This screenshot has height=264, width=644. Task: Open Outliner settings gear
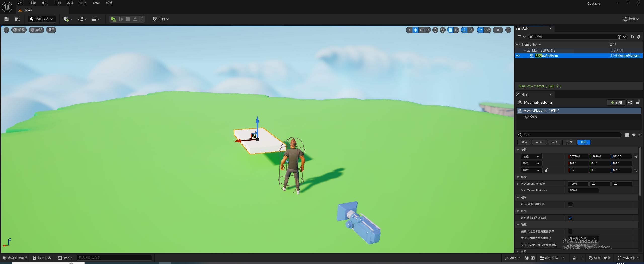click(638, 37)
